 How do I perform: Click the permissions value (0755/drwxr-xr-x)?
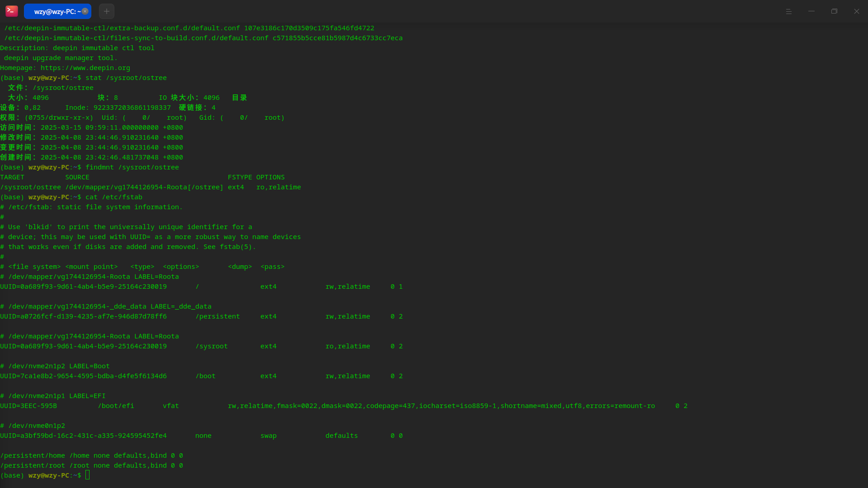click(59, 117)
